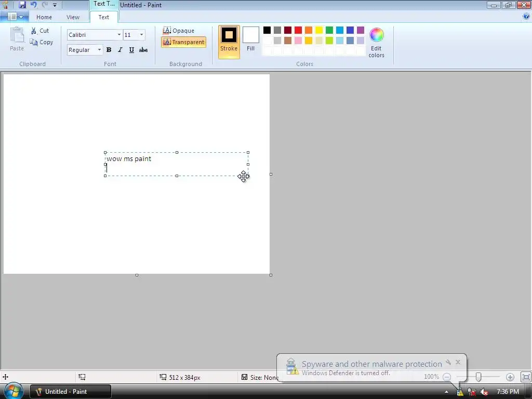Click the Paste button
The image size is (532, 399).
17,39
